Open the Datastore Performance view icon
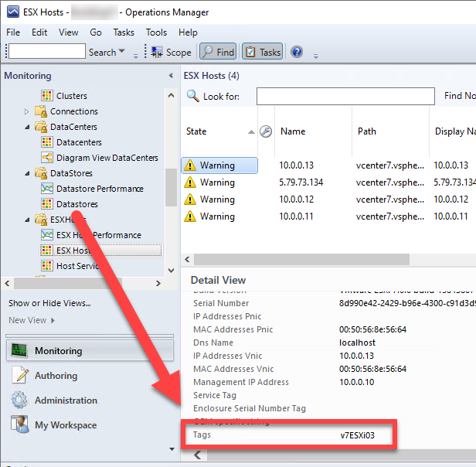The height and width of the screenshot is (467, 476). point(47,189)
